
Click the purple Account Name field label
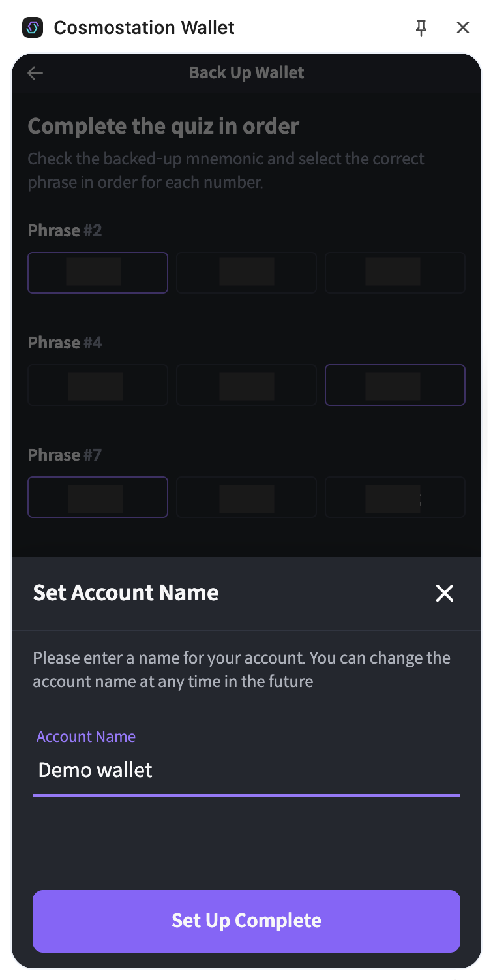coord(86,737)
